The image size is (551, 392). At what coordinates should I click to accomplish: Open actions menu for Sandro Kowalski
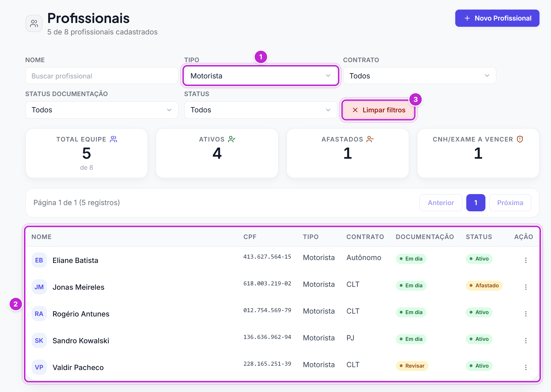525,341
